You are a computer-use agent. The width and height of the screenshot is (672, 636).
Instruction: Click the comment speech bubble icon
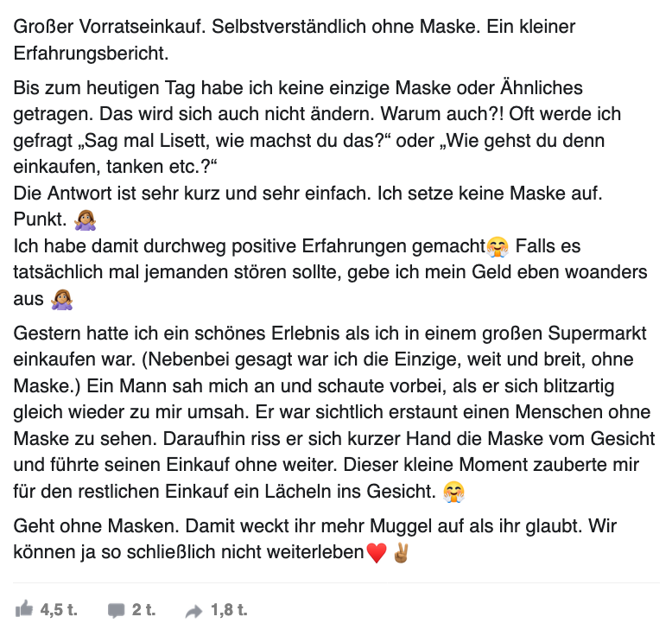pos(116,611)
